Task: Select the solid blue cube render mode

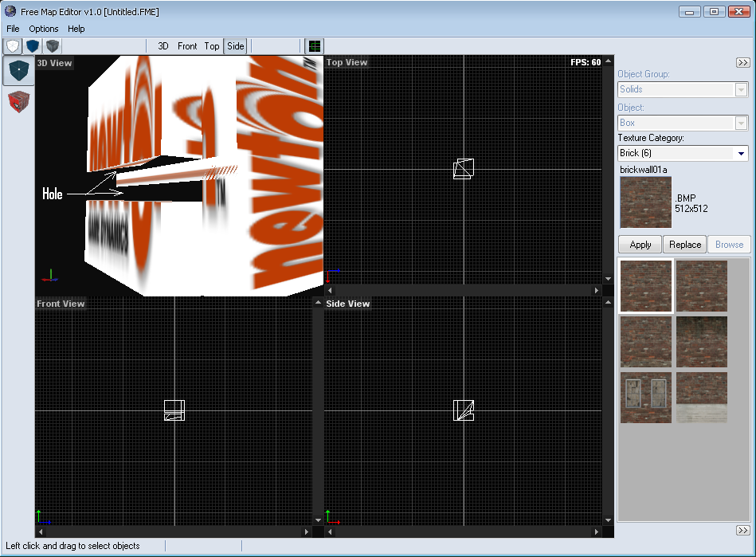Action: pos(33,46)
